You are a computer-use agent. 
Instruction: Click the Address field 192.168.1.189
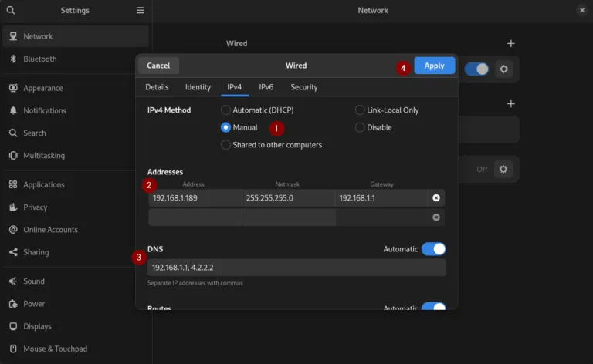[x=195, y=198]
